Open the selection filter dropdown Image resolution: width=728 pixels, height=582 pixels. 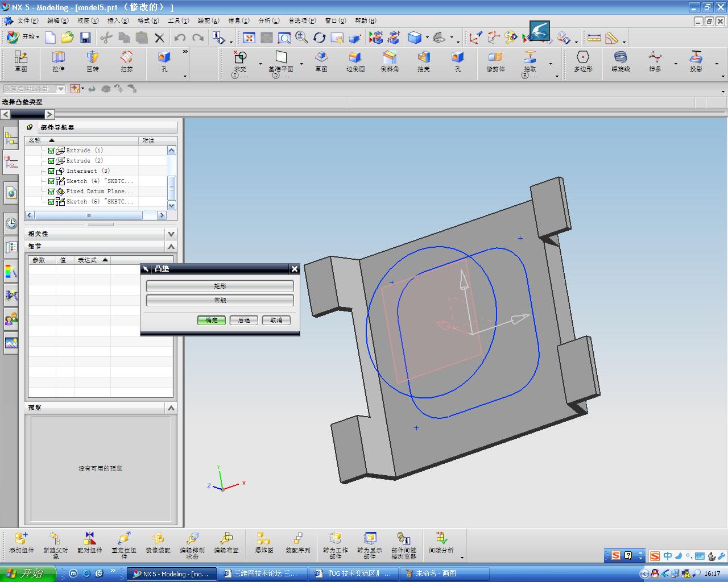point(61,89)
